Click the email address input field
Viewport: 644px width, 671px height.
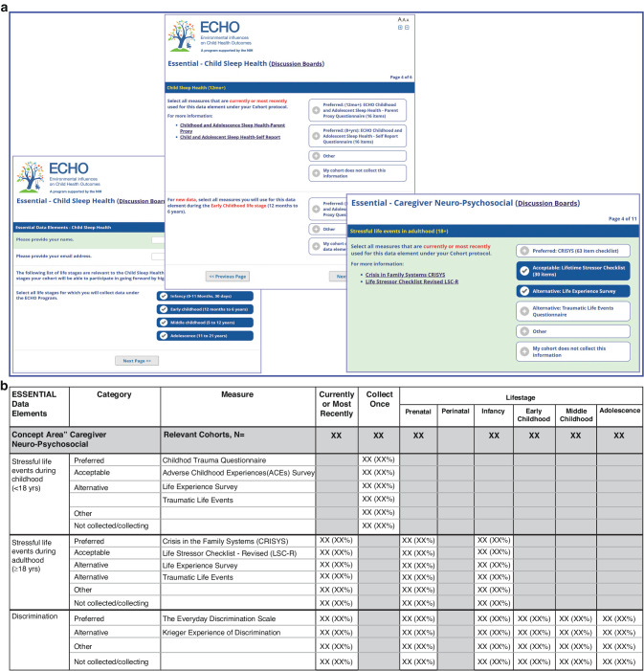tap(159, 257)
